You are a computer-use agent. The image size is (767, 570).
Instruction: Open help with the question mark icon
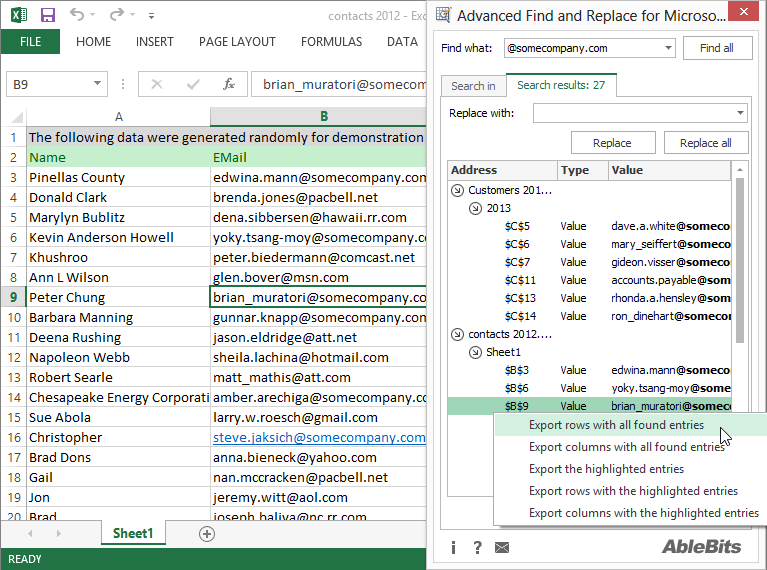[x=477, y=547]
